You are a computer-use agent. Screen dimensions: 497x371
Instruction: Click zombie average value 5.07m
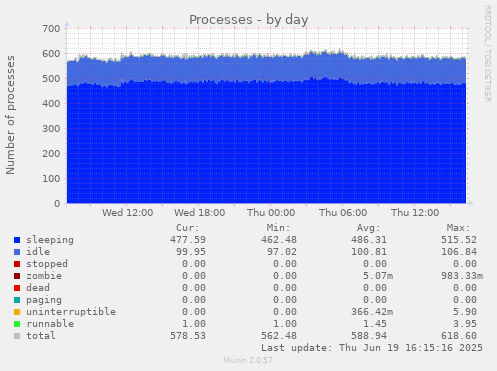point(378,276)
